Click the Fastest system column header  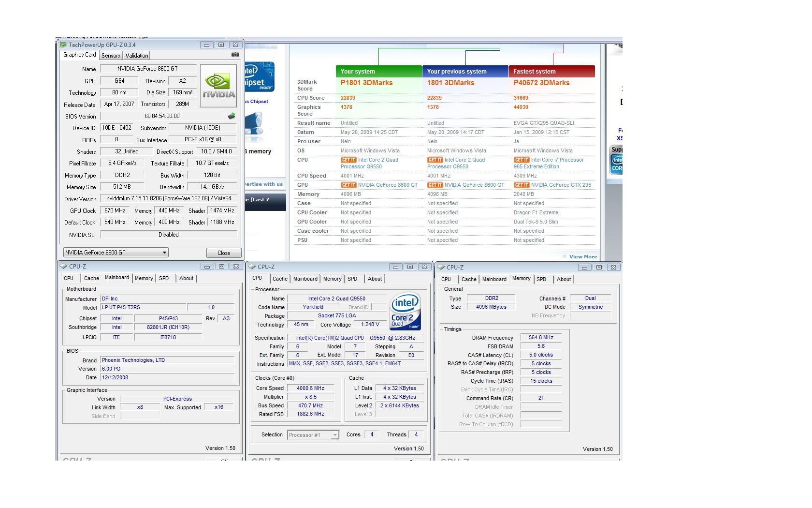552,71
